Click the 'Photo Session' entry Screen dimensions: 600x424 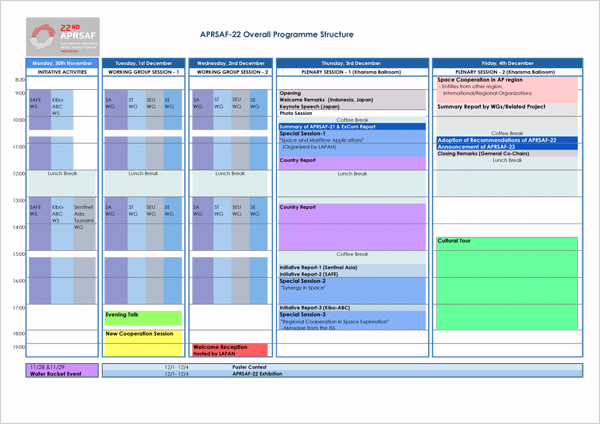pyautogui.click(x=295, y=113)
